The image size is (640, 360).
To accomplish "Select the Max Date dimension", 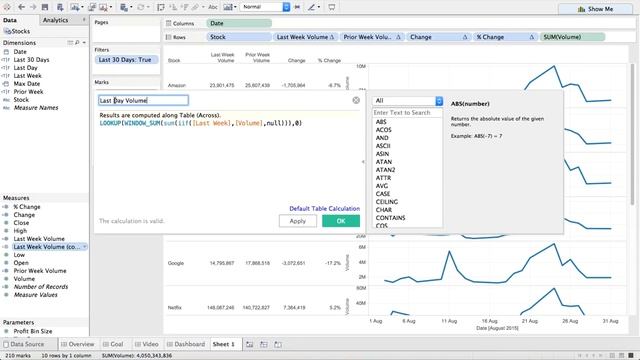I will click(x=27, y=84).
